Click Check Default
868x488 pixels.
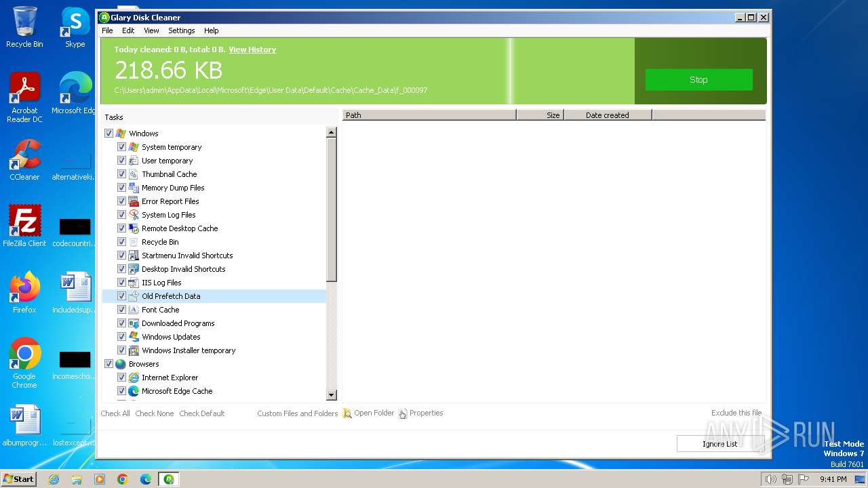click(201, 413)
